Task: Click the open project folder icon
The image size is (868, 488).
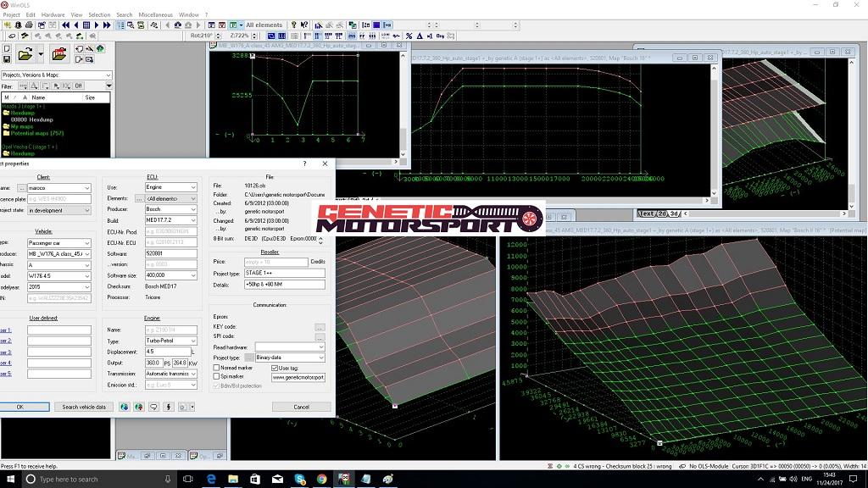Action: (x=25, y=55)
